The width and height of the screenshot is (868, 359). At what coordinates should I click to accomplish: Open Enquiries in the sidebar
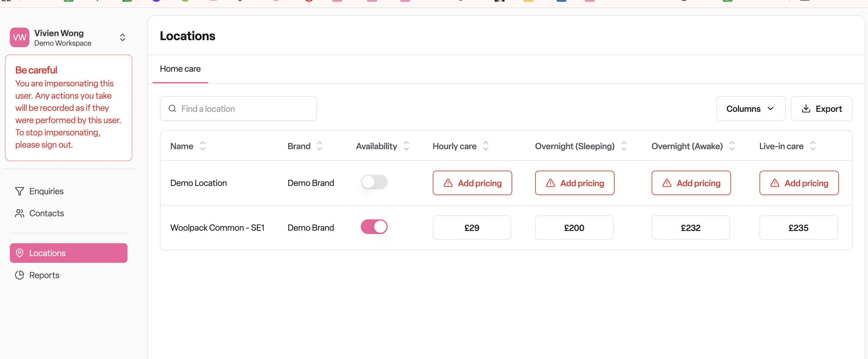[69, 191]
